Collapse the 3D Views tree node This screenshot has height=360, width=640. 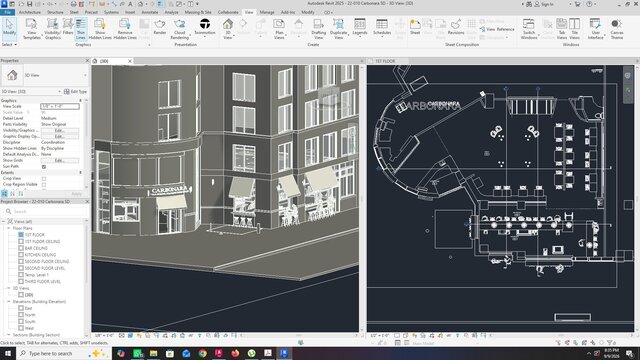click(9, 288)
